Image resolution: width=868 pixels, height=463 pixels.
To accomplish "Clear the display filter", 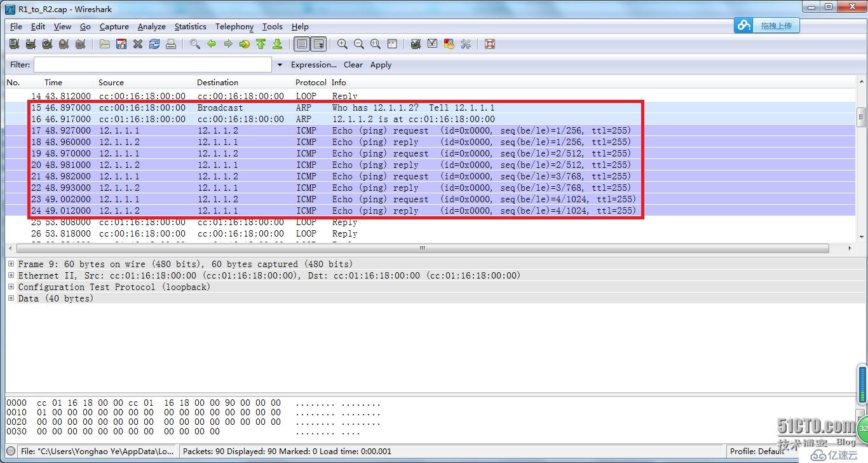I will pos(353,65).
